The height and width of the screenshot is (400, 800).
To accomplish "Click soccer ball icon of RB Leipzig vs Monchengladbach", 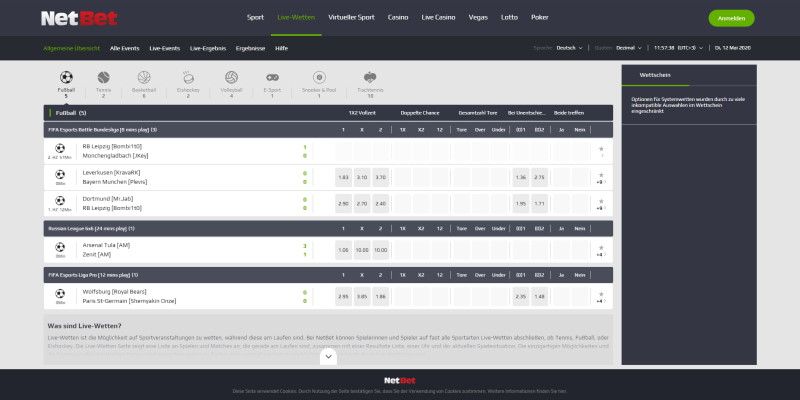I will [60, 148].
